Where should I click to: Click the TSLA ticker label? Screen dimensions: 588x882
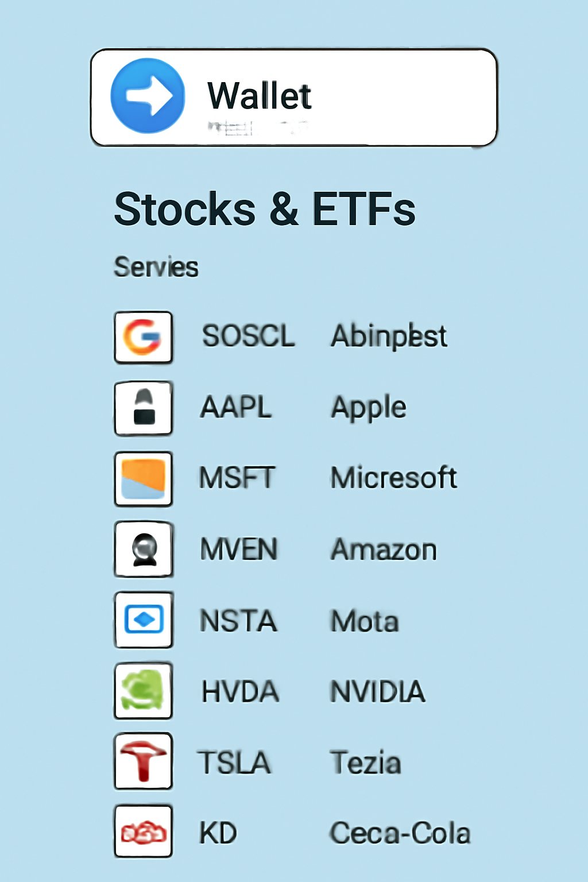[x=234, y=762]
